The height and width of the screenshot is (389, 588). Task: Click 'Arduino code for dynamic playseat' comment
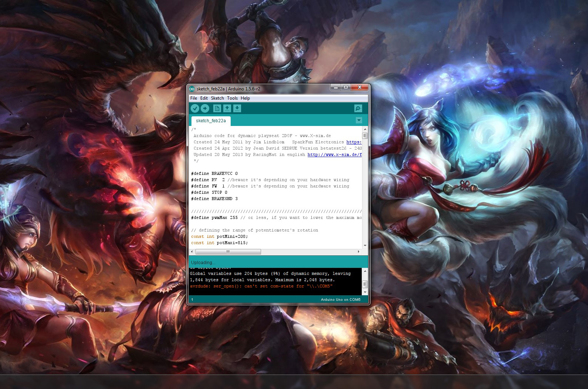point(262,136)
